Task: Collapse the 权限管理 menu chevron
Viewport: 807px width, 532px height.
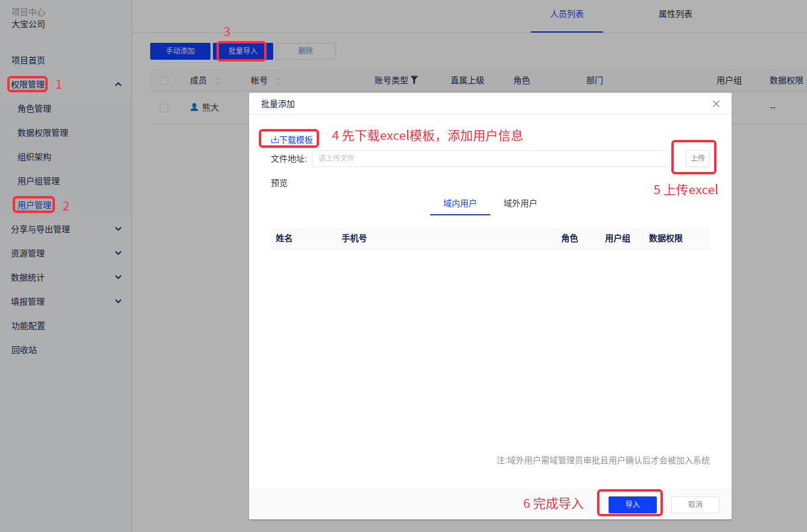Action: [x=118, y=84]
